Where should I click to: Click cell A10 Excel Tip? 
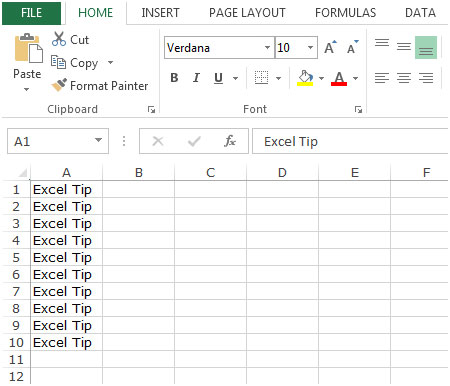click(x=66, y=343)
